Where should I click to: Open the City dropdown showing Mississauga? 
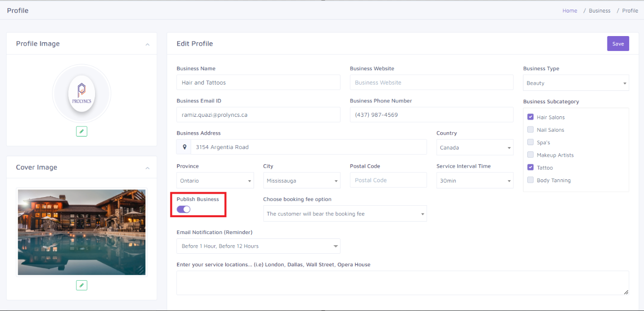coord(302,181)
